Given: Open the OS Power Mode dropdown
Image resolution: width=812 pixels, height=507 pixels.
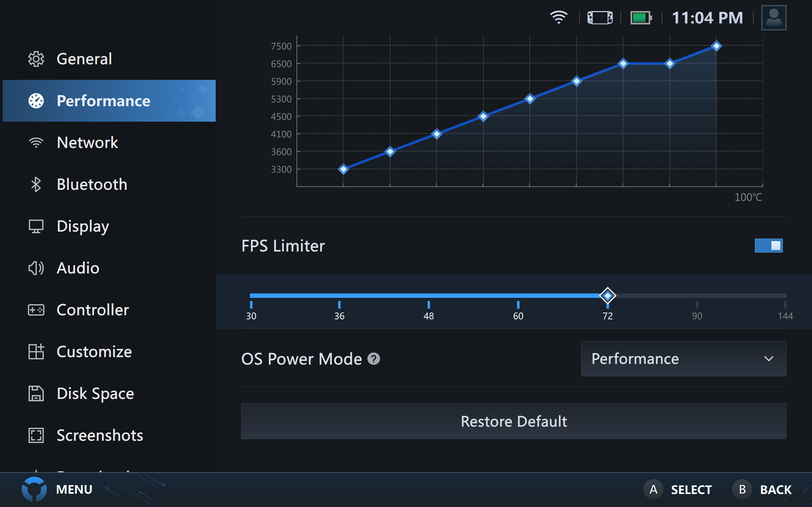Looking at the screenshot, I should (x=684, y=358).
